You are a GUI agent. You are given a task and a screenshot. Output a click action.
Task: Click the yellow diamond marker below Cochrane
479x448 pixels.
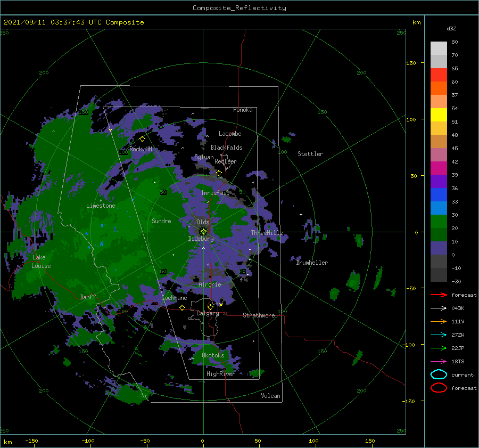click(183, 307)
